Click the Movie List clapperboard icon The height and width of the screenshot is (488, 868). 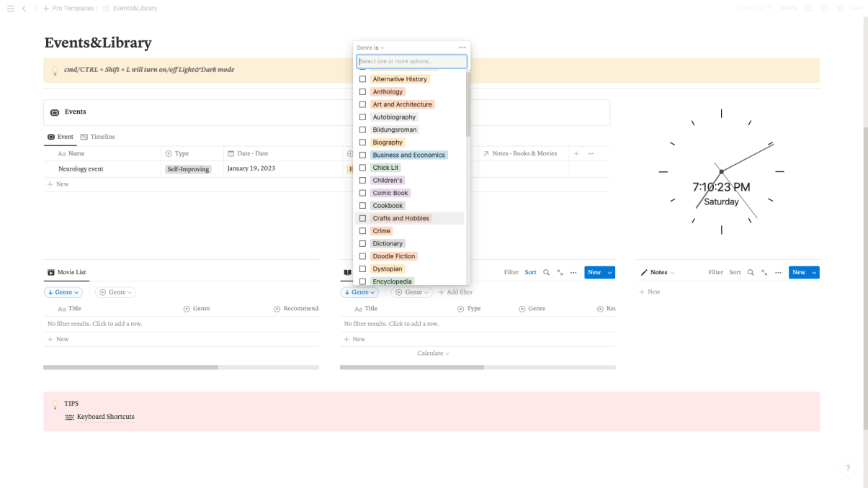coord(51,273)
